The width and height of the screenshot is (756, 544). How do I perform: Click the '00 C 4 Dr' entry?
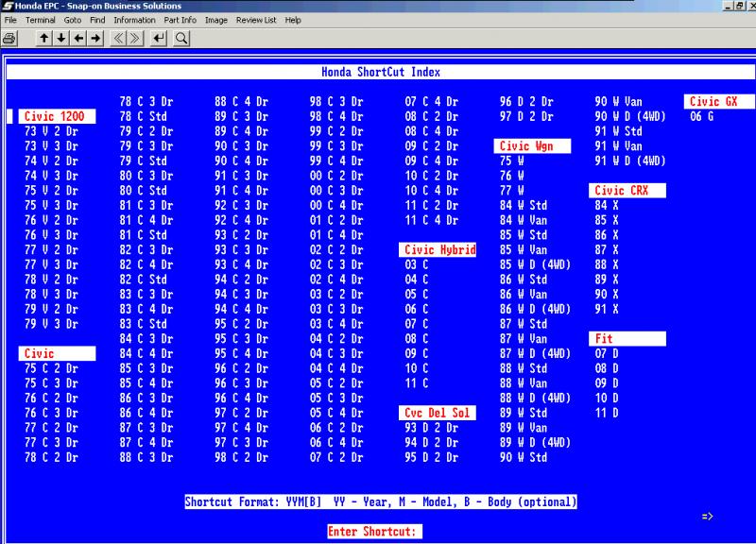[x=336, y=205]
